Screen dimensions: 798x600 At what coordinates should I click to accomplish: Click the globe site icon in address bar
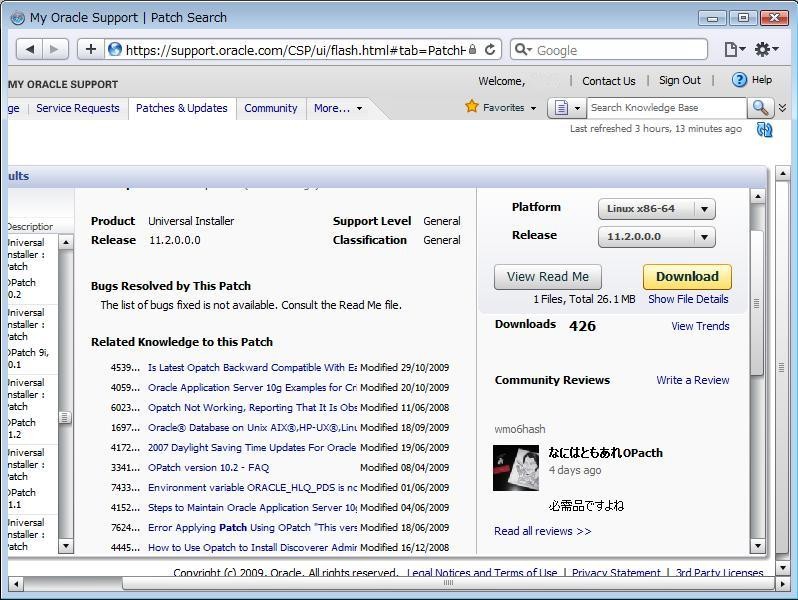(x=115, y=49)
